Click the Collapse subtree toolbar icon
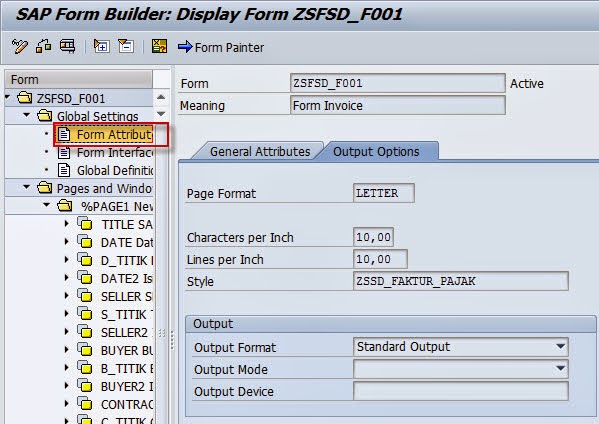Viewport: 599px width, 424px height. point(126,47)
